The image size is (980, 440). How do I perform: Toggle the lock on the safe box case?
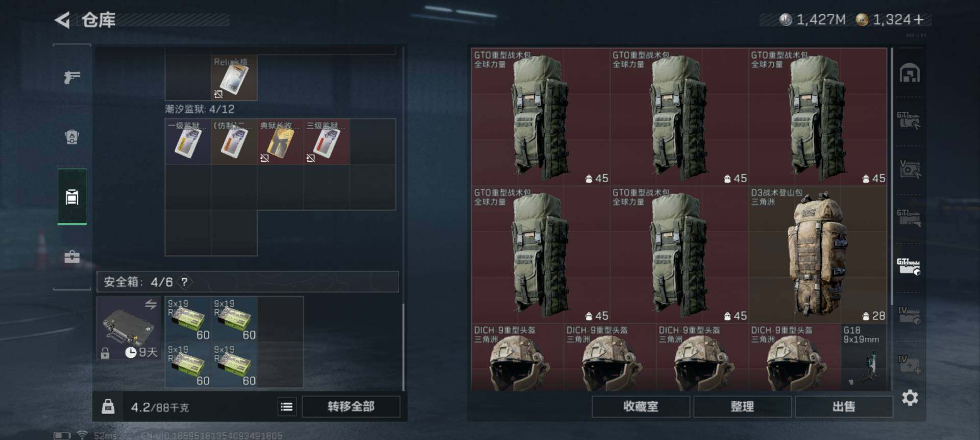click(105, 353)
